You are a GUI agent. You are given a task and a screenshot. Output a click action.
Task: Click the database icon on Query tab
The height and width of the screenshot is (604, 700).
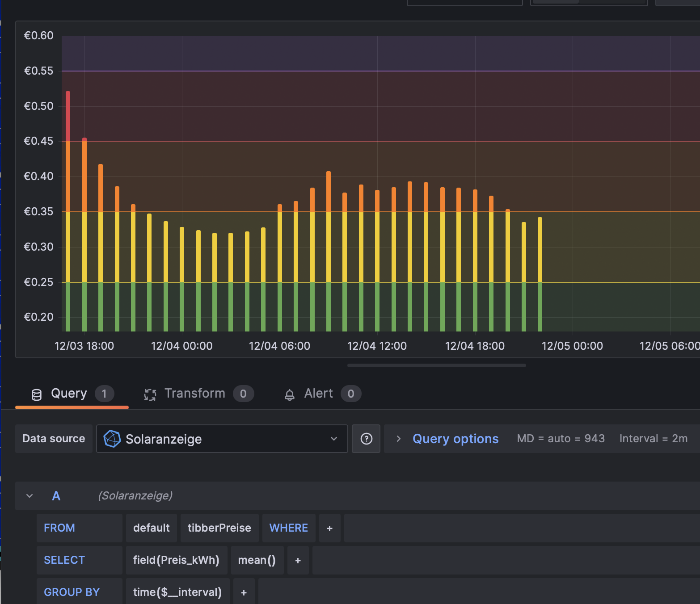37,394
